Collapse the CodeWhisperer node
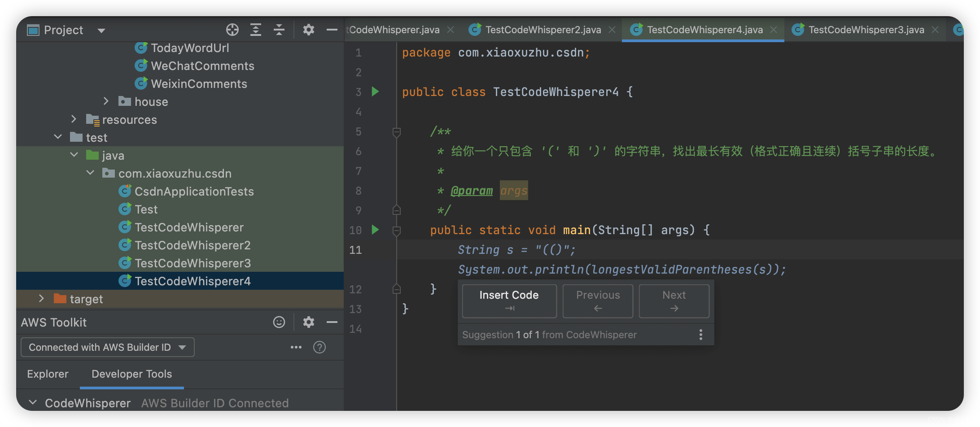 32,402
